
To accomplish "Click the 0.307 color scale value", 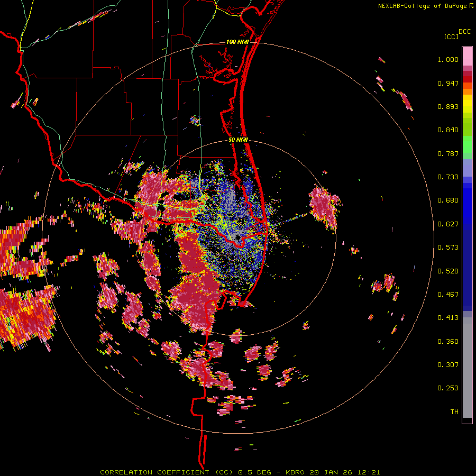I will pyautogui.click(x=448, y=365).
